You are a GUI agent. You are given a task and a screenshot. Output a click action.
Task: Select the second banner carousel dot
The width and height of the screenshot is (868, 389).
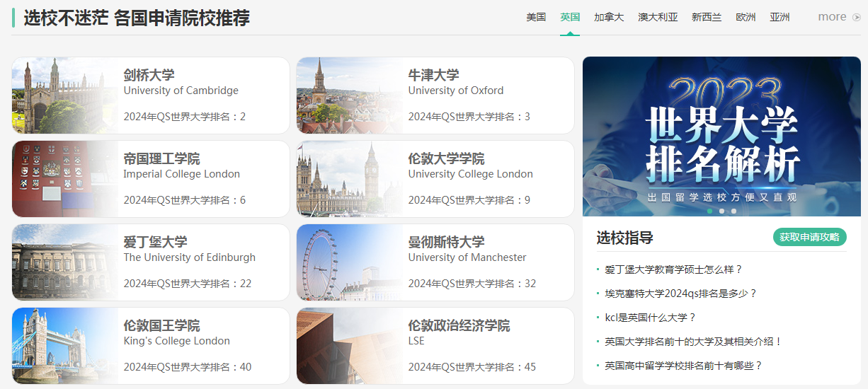(x=721, y=211)
